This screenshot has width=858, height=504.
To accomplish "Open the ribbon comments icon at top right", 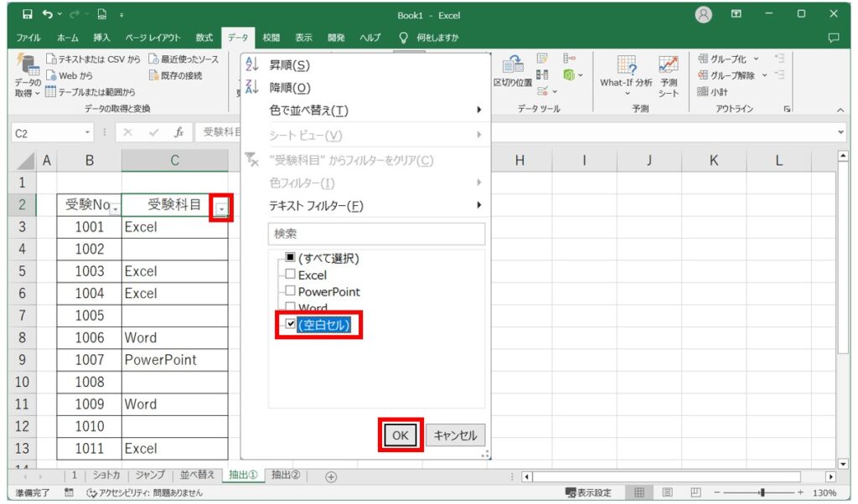I will [833, 38].
